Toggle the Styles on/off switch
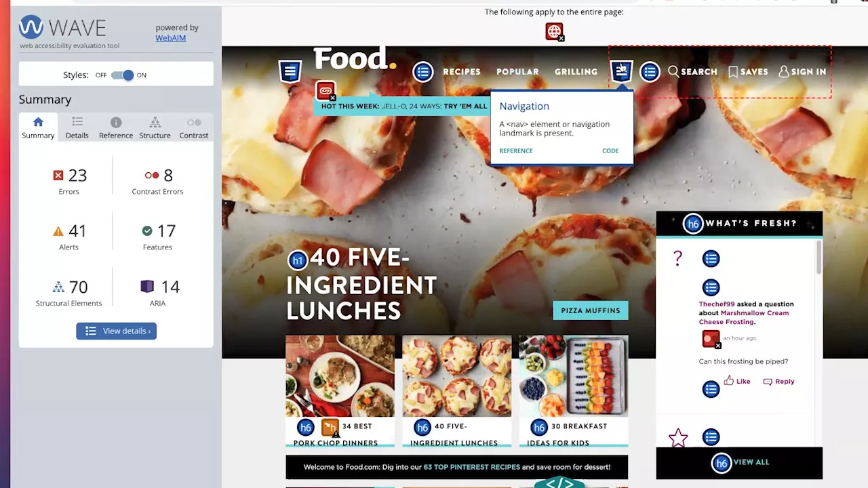 (123, 75)
